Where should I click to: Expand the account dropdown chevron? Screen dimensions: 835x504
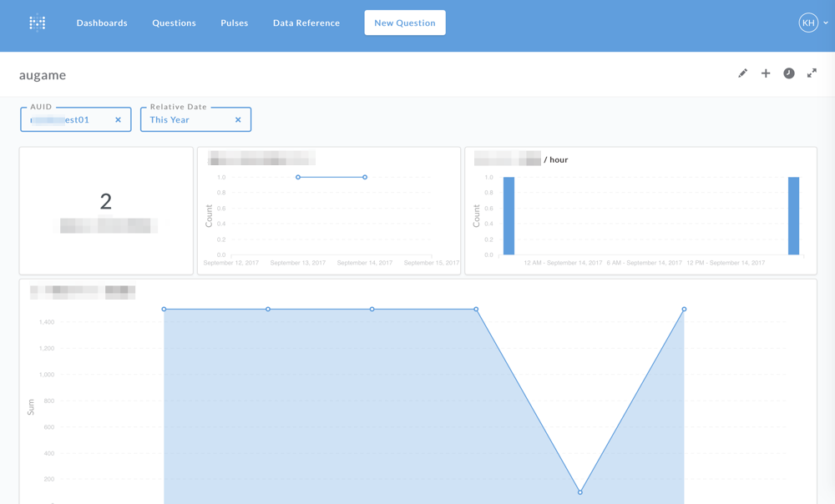click(x=826, y=23)
